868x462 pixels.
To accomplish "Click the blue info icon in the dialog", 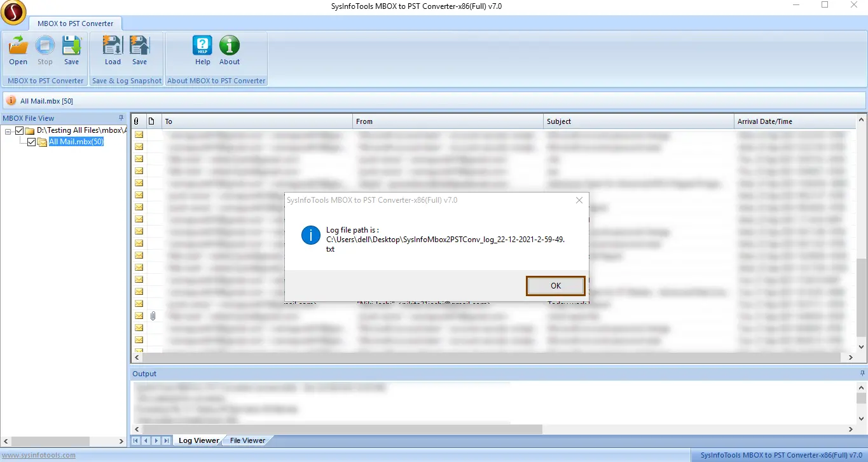I will pyautogui.click(x=310, y=236).
